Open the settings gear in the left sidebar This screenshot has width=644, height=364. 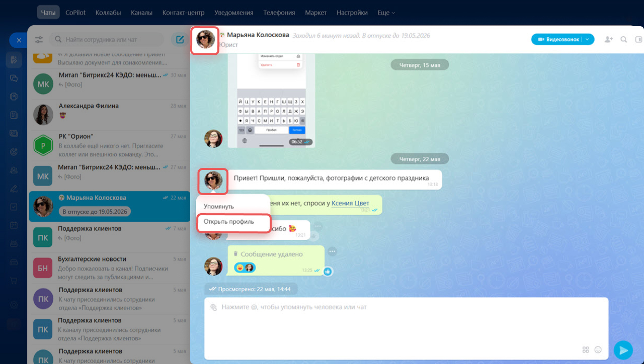(x=14, y=305)
